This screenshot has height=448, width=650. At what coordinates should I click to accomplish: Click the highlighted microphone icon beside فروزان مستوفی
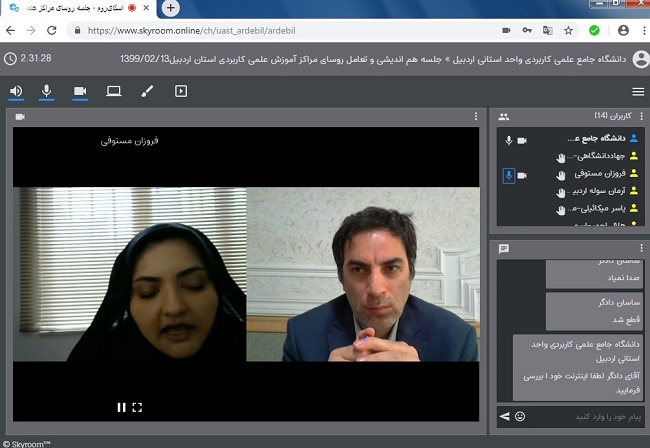509,175
